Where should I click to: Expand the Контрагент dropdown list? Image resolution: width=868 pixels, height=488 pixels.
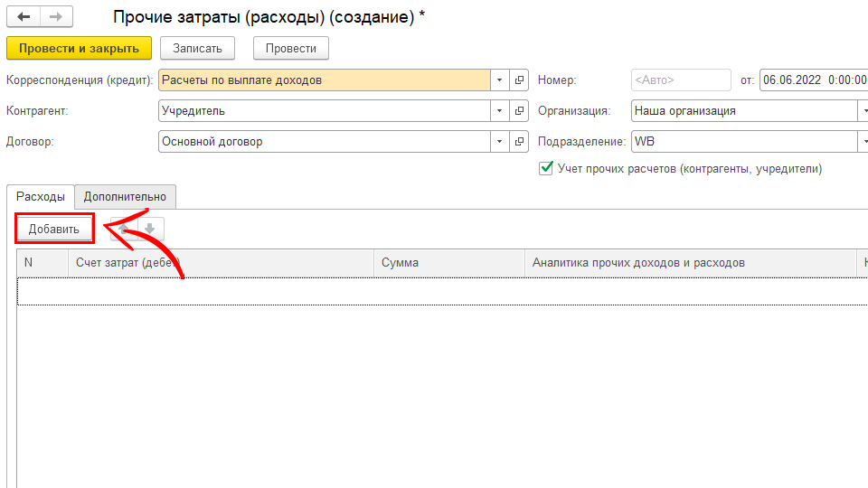tap(500, 111)
